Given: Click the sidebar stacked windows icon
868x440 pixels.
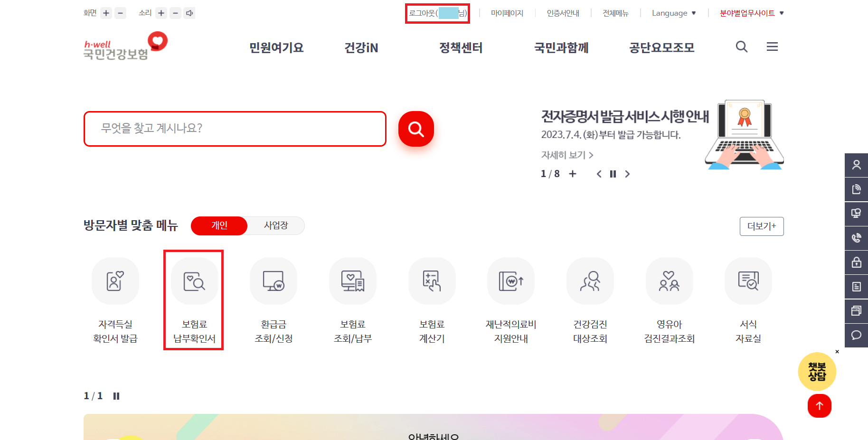Looking at the screenshot, I should click(856, 311).
